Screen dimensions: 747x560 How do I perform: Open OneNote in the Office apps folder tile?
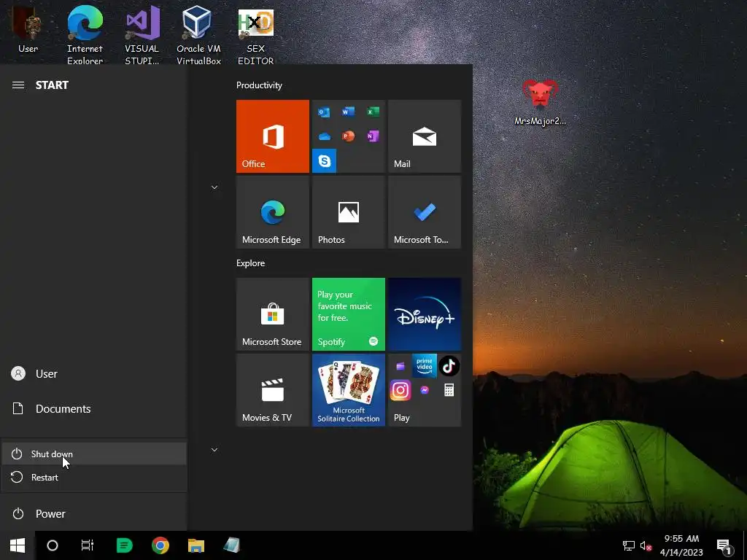pyautogui.click(x=373, y=136)
